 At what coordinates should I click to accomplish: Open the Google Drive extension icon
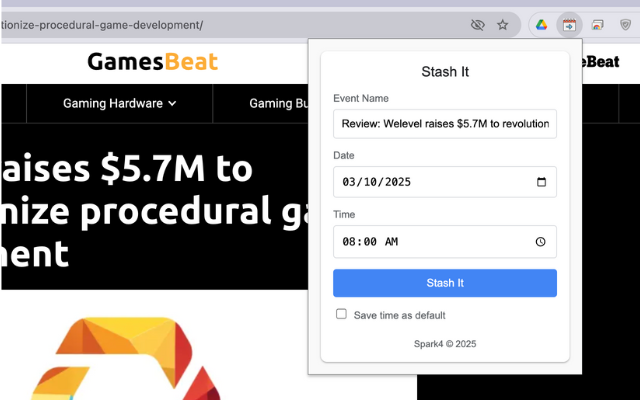coord(542,25)
